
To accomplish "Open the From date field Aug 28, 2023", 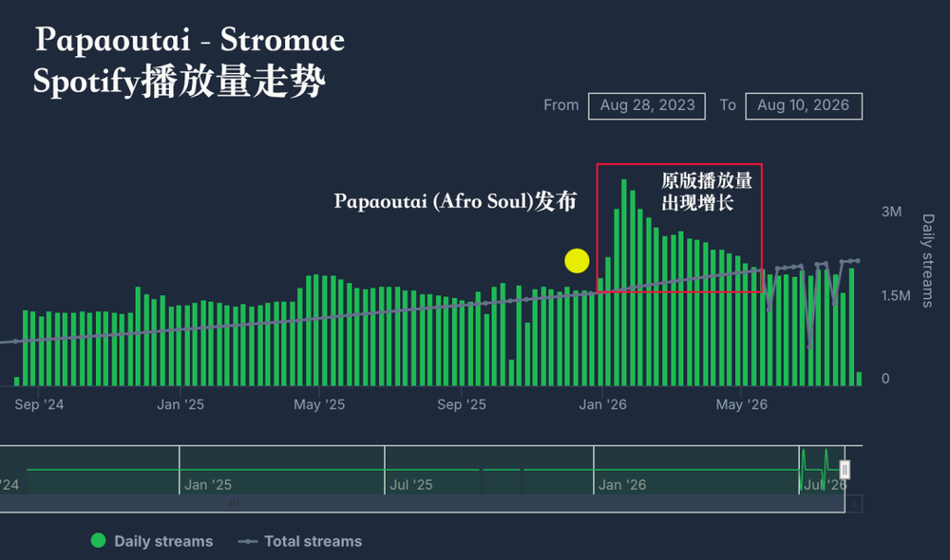I will 646,106.
